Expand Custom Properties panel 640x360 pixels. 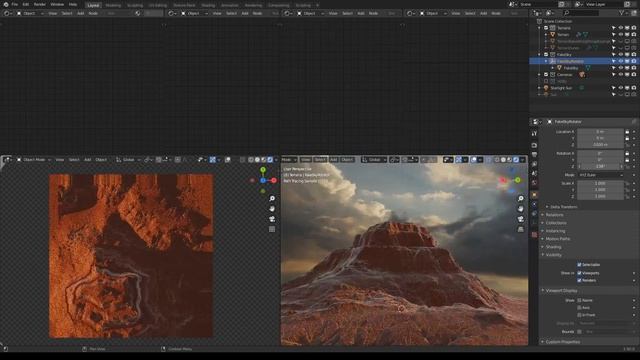point(562,342)
